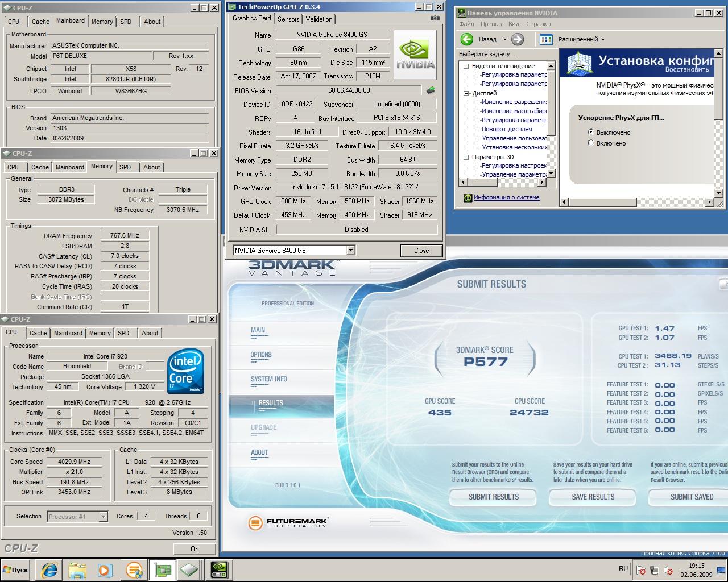Open Windows Media Player from taskbar
Image resolution: width=728 pixels, height=582 pixels.
point(105,570)
